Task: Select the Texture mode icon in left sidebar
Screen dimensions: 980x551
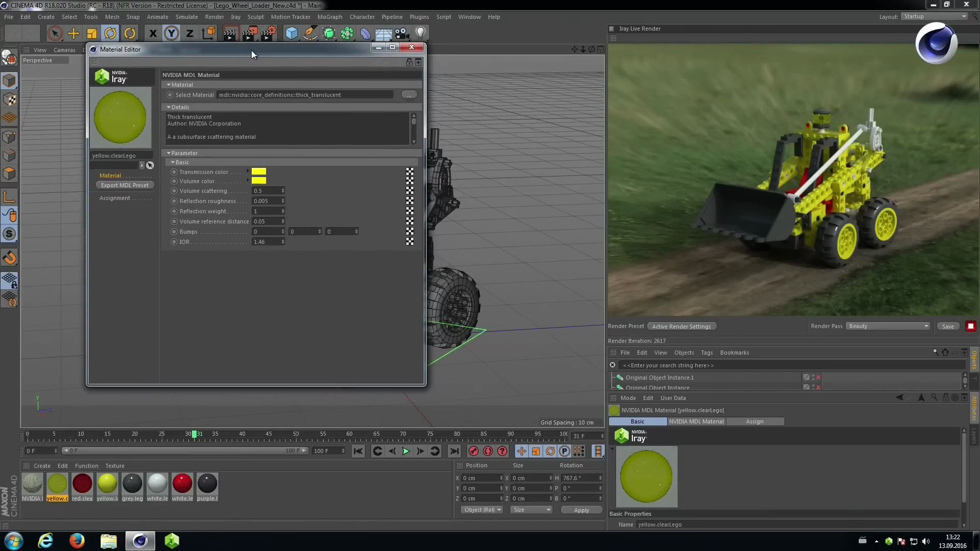Action: 9,99
